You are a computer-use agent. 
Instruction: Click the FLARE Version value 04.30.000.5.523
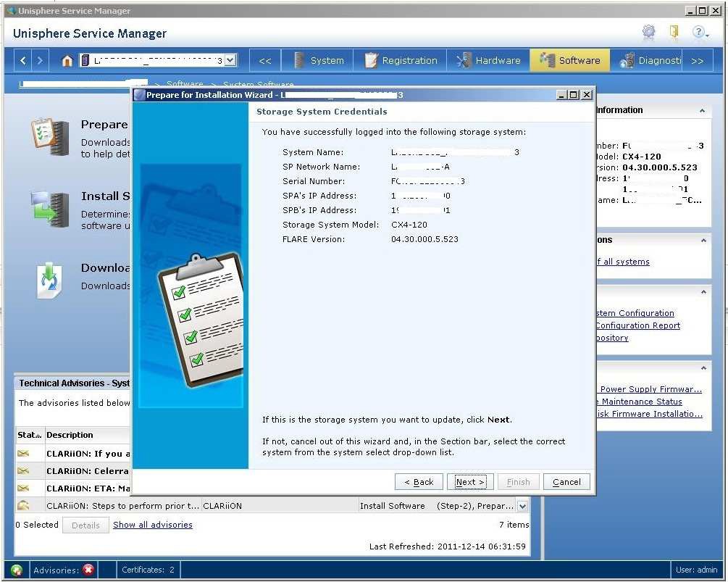(424, 239)
